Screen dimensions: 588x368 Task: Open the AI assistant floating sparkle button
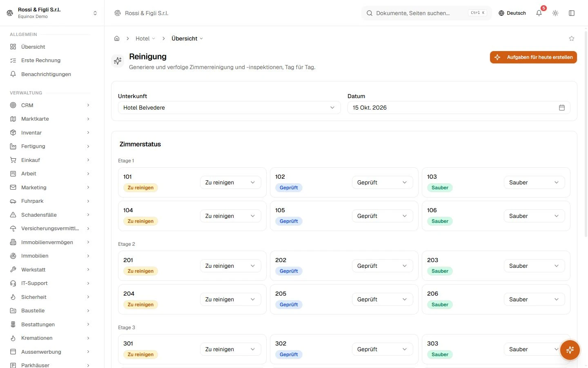(570, 350)
